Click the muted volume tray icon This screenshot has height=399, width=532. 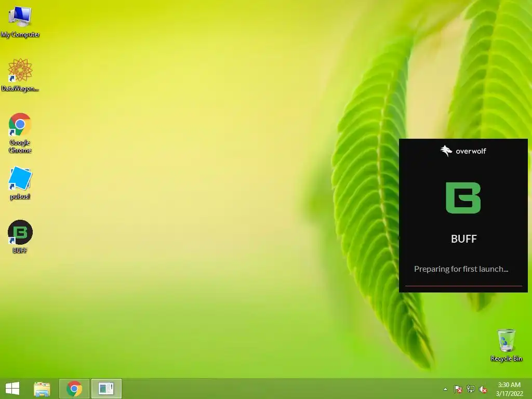click(483, 389)
